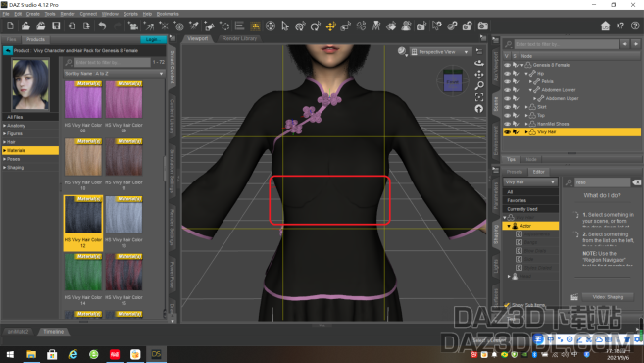
Task: Click the viewport frame selection icon
Action: 479,97
